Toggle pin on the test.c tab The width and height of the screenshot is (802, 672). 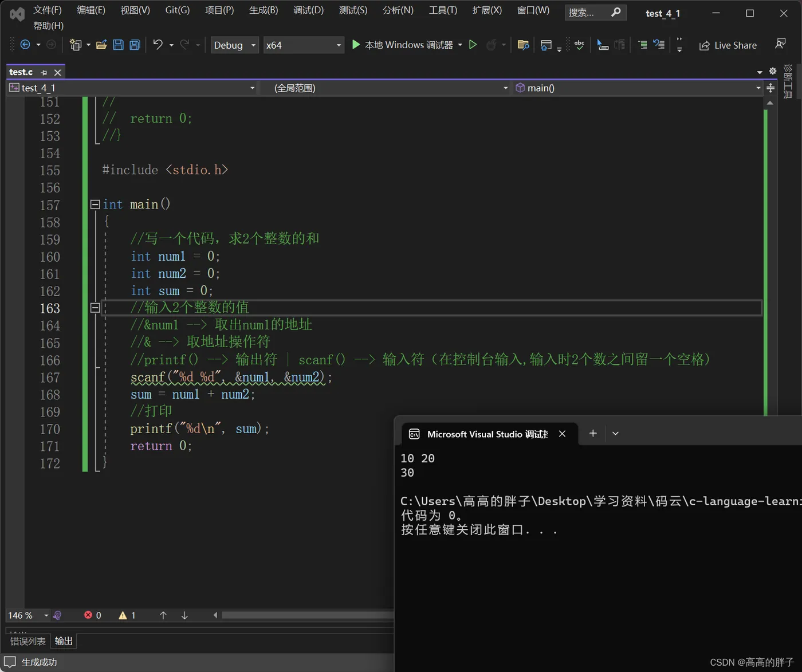point(44,72)
